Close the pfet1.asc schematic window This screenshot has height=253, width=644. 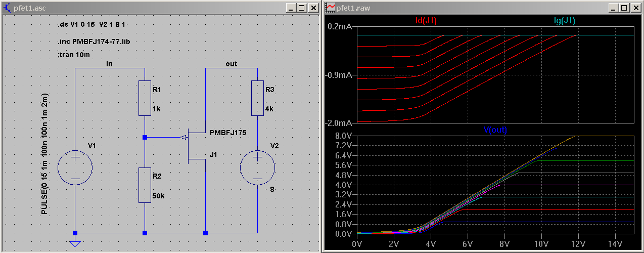click(x=312, y=8)
